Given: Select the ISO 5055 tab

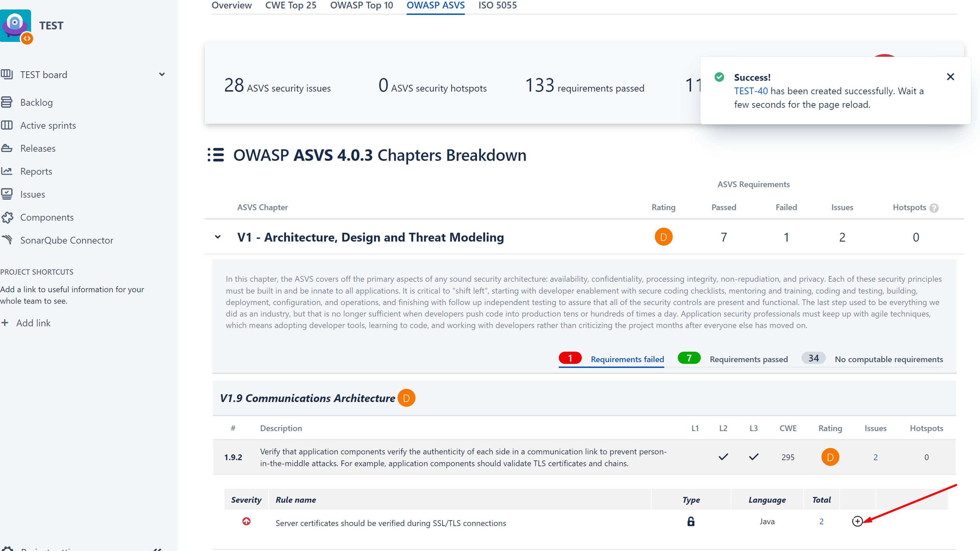Looking at the screenshot, I should 496,5.
